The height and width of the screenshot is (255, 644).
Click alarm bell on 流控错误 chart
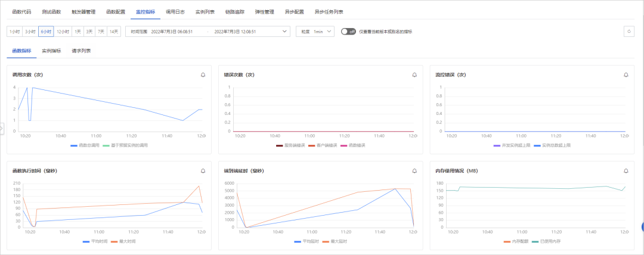pyautogui.click(x=626, y=75)
